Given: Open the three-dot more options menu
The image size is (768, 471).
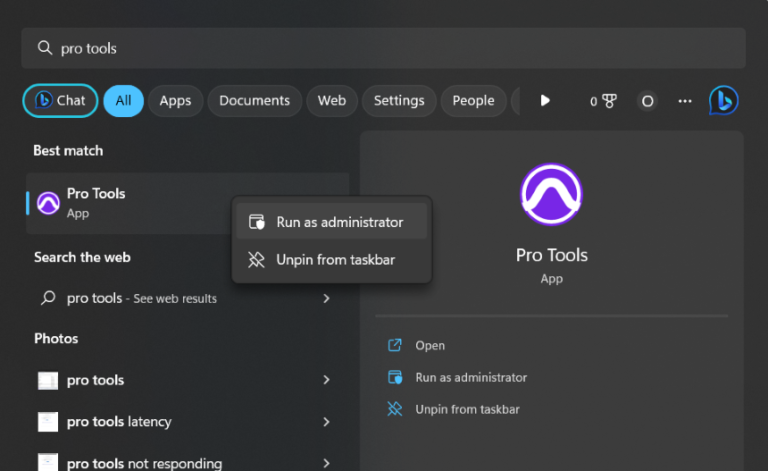Looking at the screenshot, I should pyautogui.click(x=685, y=101).
